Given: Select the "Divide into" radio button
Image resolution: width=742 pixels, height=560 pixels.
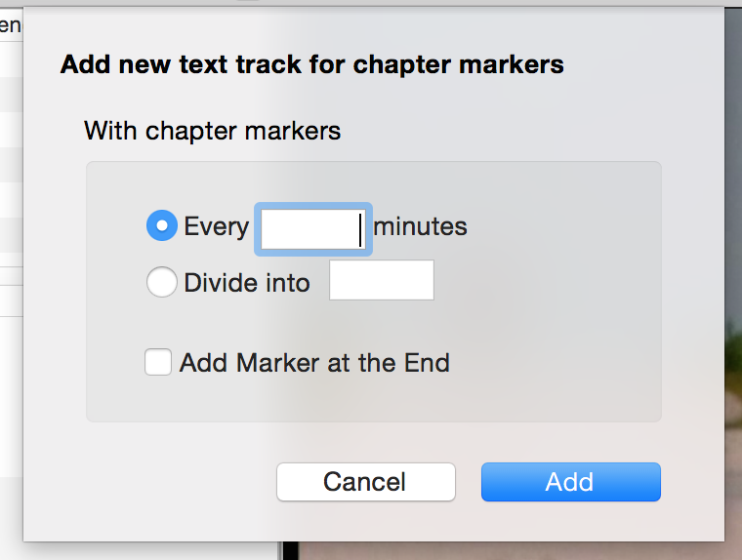Looking at the screenshot, I should pyautogui.click(x=162, y=282).
